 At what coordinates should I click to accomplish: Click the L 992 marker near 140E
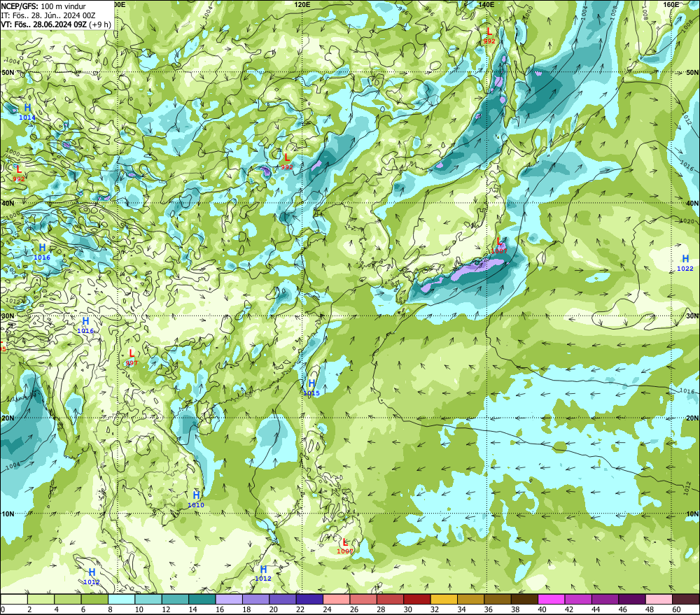pyautogui.click(x=489, y=36)
